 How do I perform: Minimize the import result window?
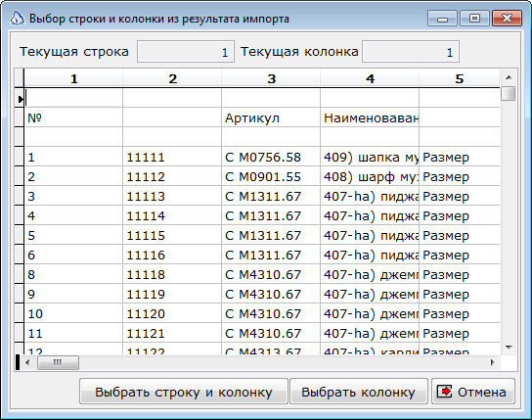click(x=442, y=19)
